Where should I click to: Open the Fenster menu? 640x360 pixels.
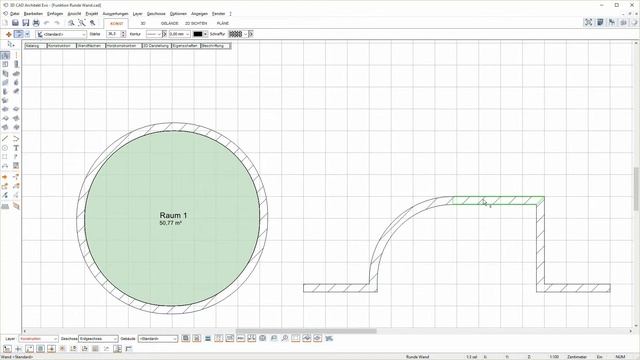[x=218, y=14]
